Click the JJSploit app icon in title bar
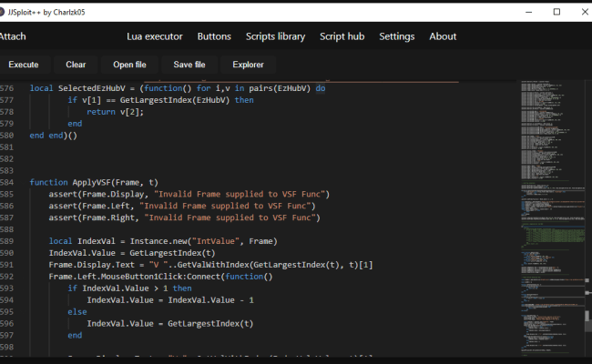This screenshot has width=592, height=364. [2, 12]
